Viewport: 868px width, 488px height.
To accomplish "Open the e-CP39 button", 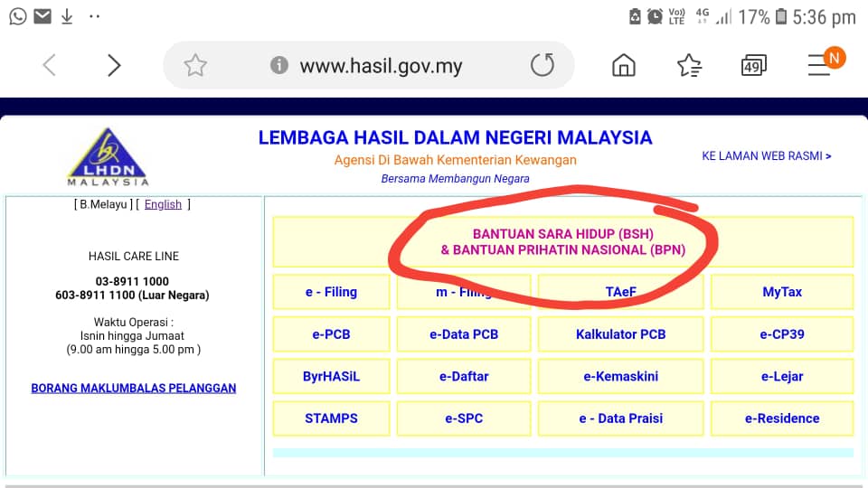I will click(x=781, y=334).
